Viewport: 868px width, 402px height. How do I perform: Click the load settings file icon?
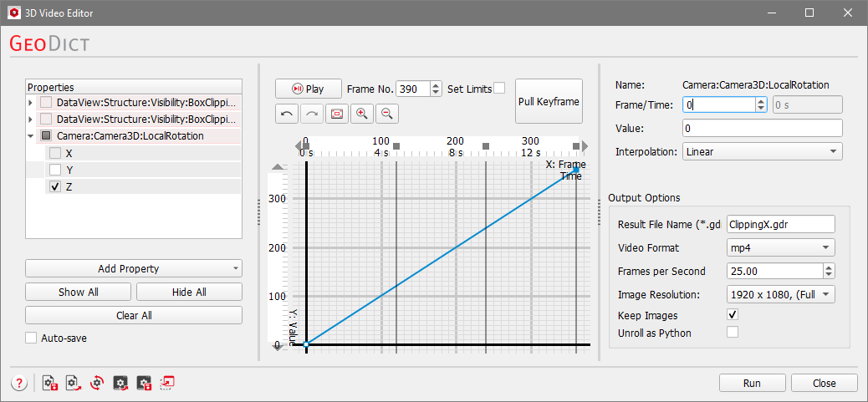coord(73,383)
